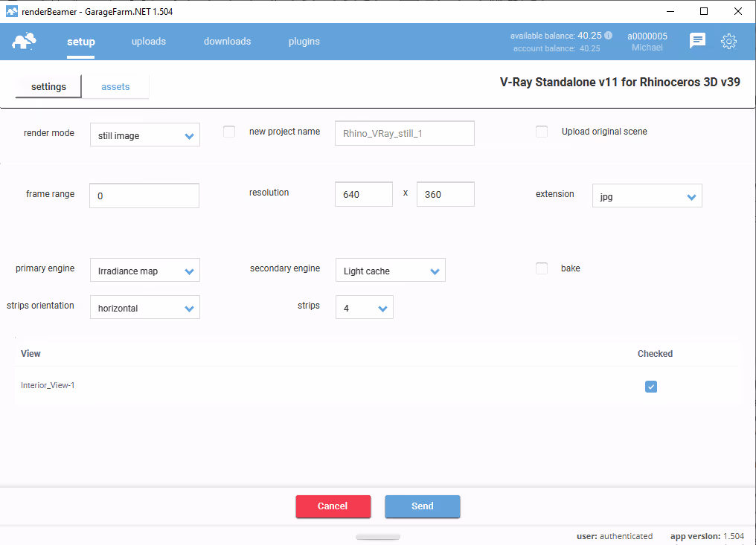Click the app version 1.504 text
The image size is (756, 545).
pos(707,536)
